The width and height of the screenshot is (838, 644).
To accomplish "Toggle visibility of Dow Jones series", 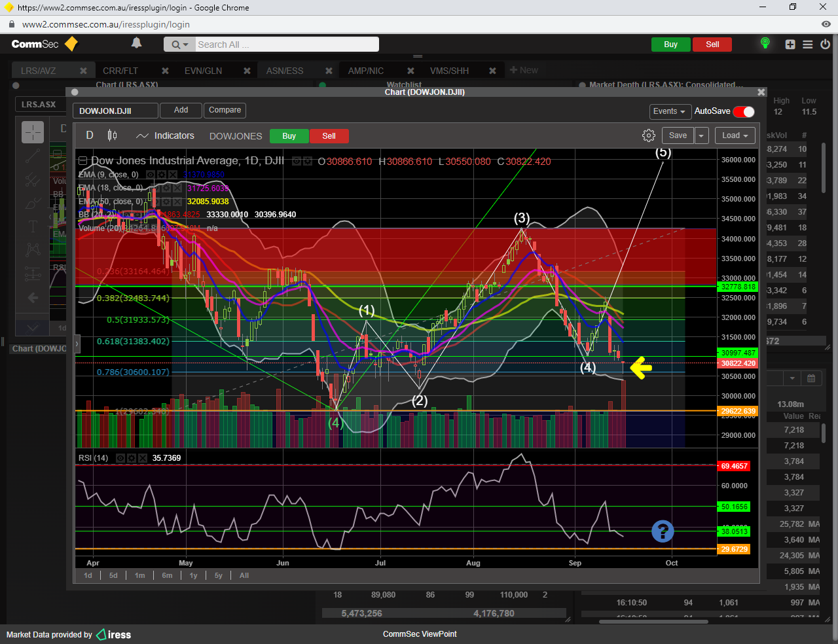I will [296, 161].
